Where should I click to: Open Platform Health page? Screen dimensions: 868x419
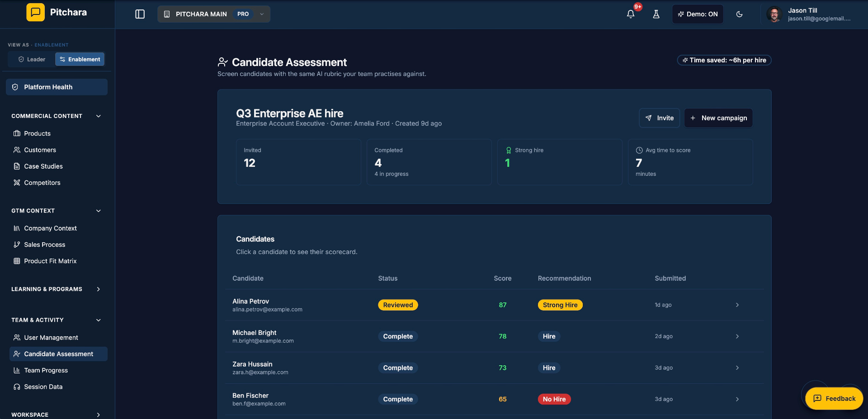[57, 87]
